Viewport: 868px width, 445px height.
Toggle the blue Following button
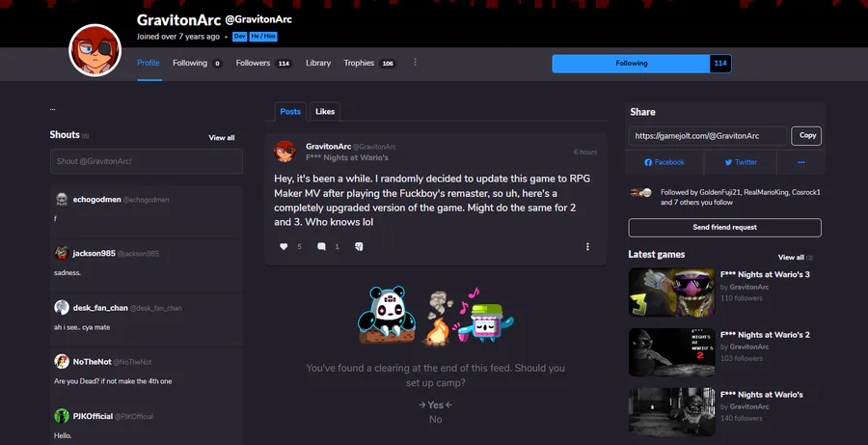631,63
